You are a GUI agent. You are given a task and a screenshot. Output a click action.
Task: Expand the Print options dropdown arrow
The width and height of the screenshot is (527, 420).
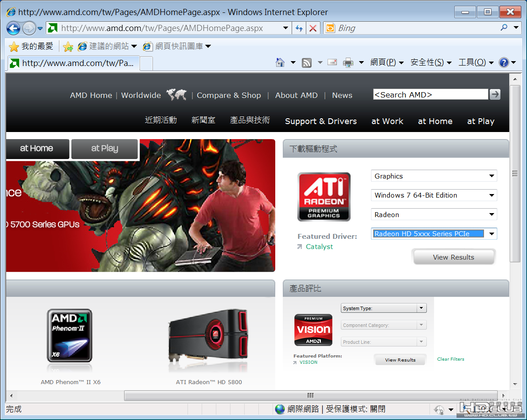tap(361, 62)
